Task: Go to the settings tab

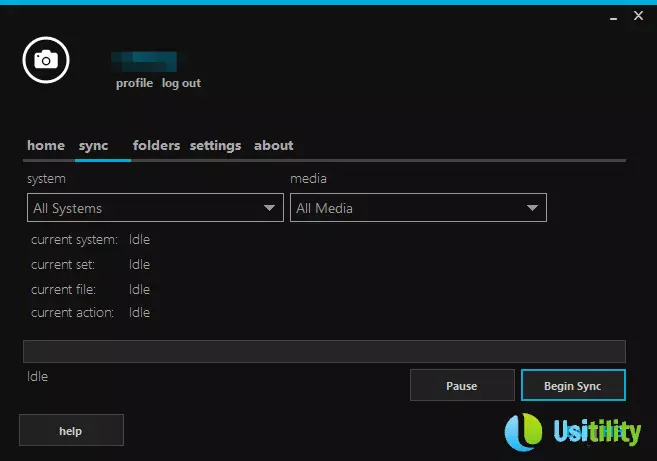Action: pos(215,145)
